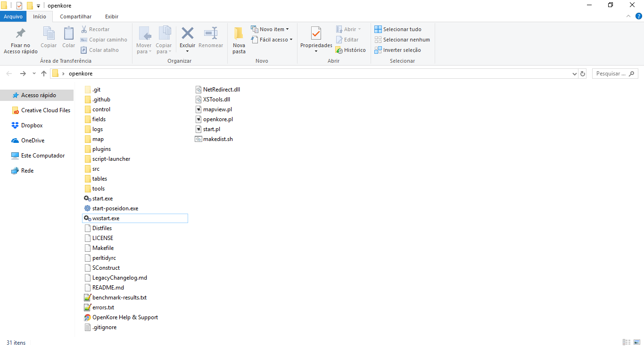This screenshot has height=348, width=644.
Task: Open the Copiar para dropdown
Action: (164, 40)
